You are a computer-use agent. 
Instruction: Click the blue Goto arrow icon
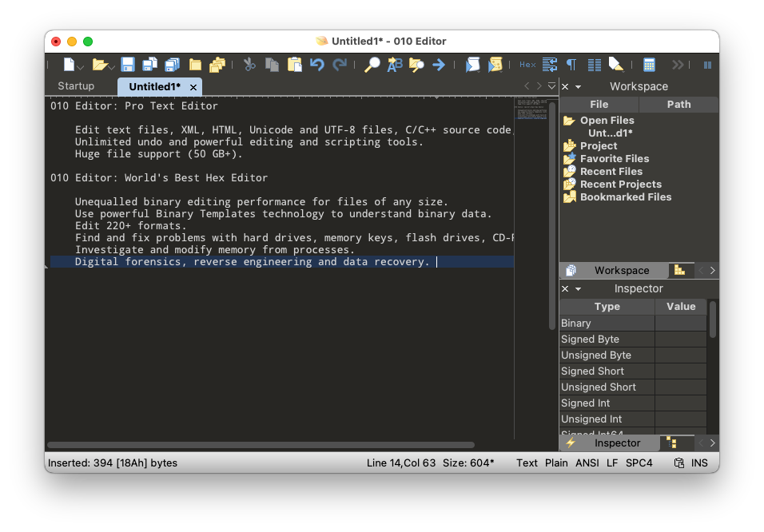pyautogui.click(x=439, y=65)
